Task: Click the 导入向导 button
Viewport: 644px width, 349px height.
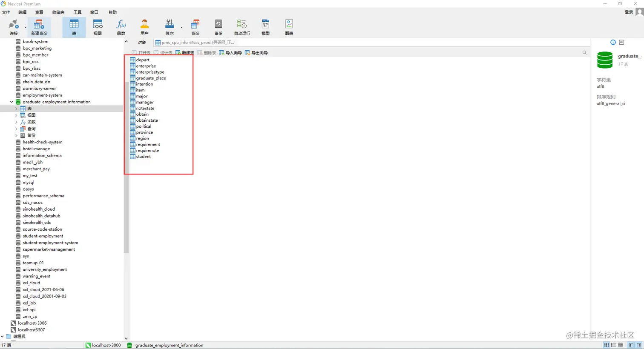Action: pyautogui.click(x=230, y=53)
